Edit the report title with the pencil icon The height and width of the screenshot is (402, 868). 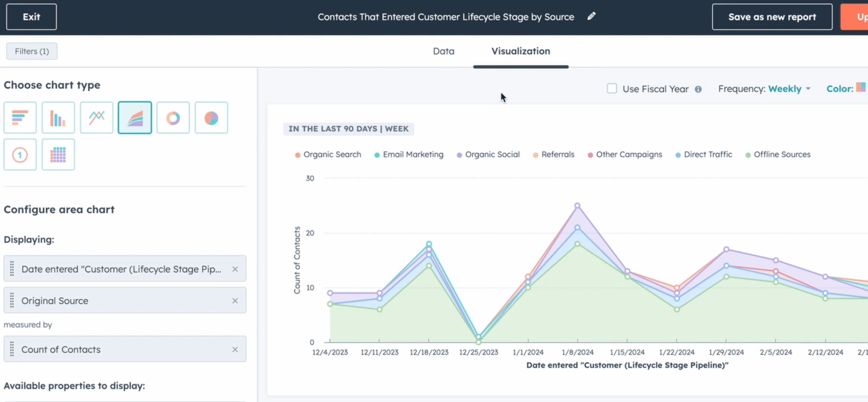[x=591, y=16]
